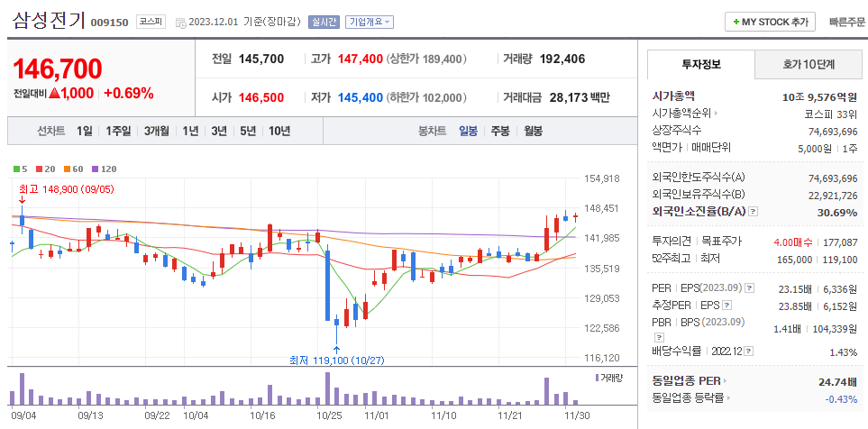Click the MY STOCK 추가 button

coord(770,23)
